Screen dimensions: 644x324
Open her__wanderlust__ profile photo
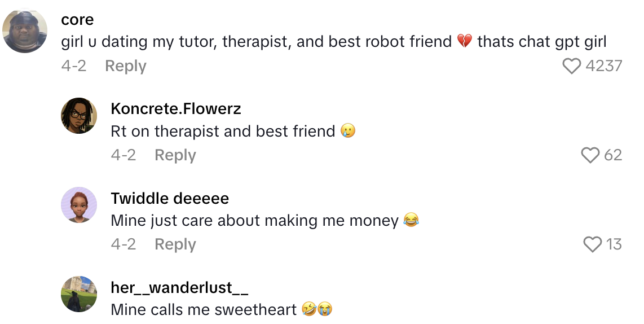pos(79,294)
